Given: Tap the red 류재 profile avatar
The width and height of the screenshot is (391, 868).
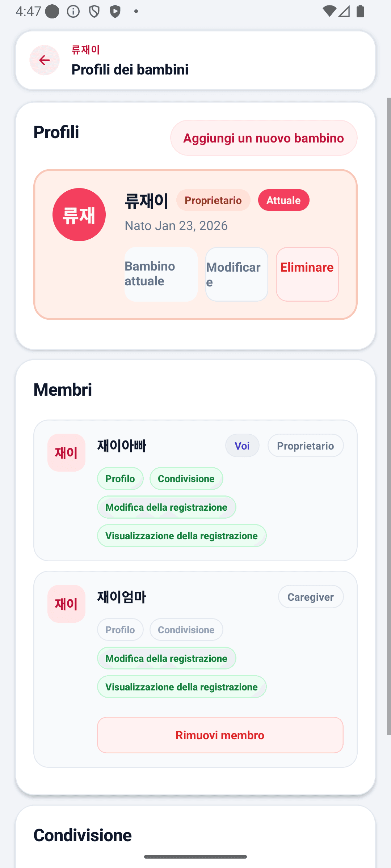Looking at the screenshot, I should point(79,214).
